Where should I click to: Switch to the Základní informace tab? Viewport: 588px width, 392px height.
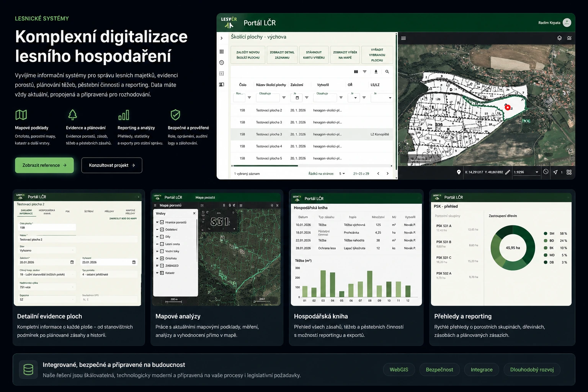26,212
